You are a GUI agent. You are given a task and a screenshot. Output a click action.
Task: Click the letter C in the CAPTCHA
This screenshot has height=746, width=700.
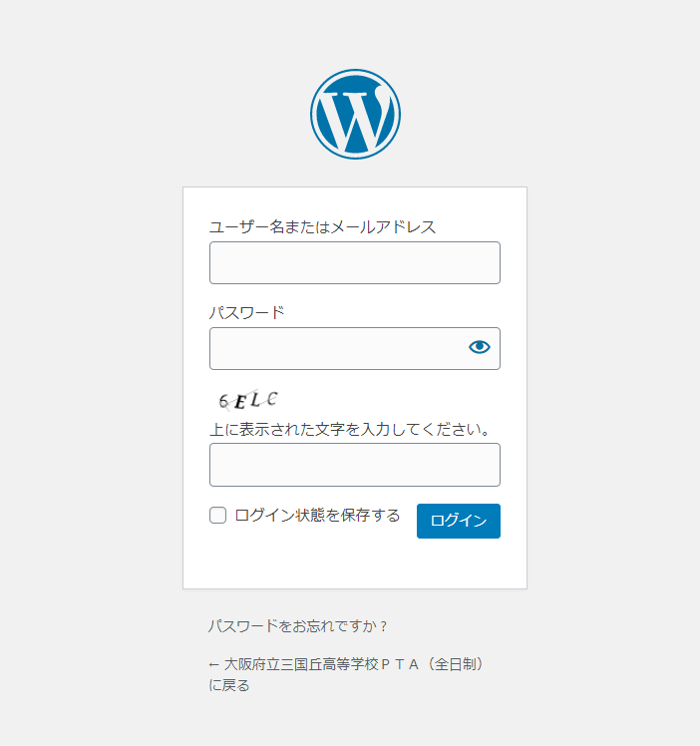(x=271, y=399)
